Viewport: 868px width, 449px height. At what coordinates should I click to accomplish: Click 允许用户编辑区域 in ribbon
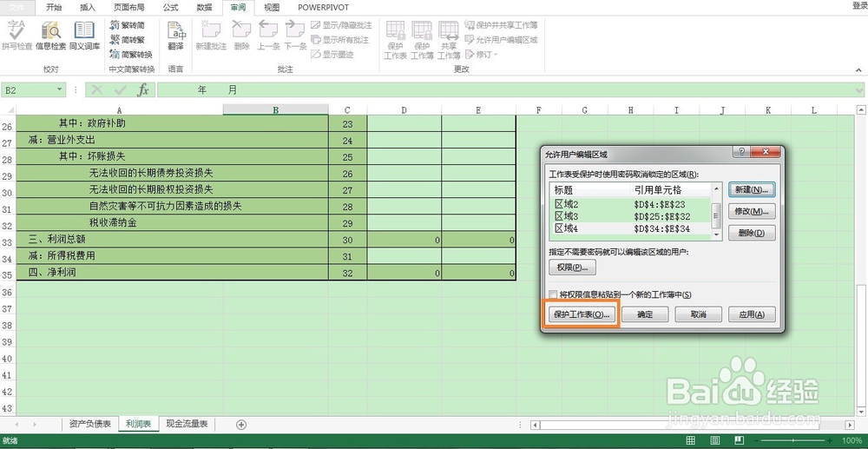tap(501, 40)
